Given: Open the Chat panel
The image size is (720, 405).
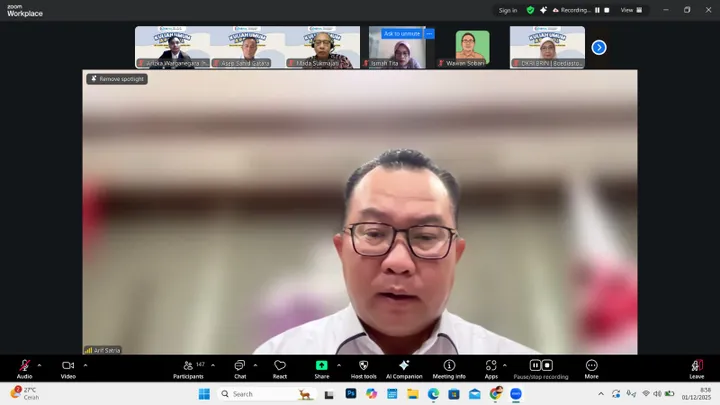Looking at the screenshot, I should pos(240,366).
